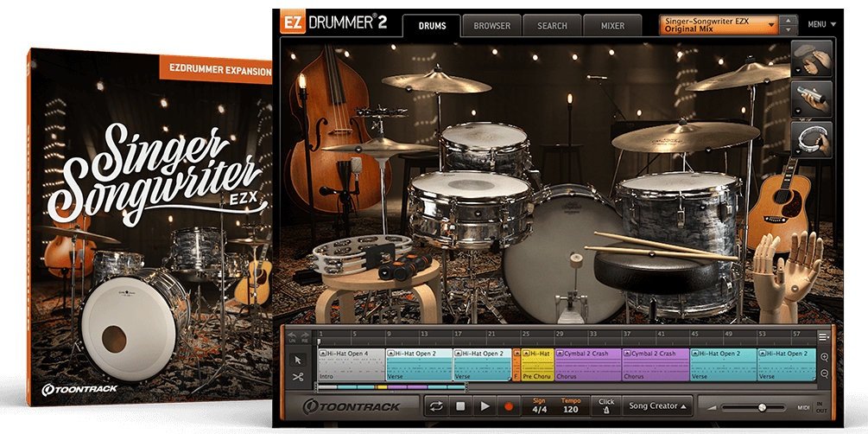This screenshot has height=434, width=868.
Task: Zoom in on the song track
Action: pyautogui.click(x=824, y=357)
